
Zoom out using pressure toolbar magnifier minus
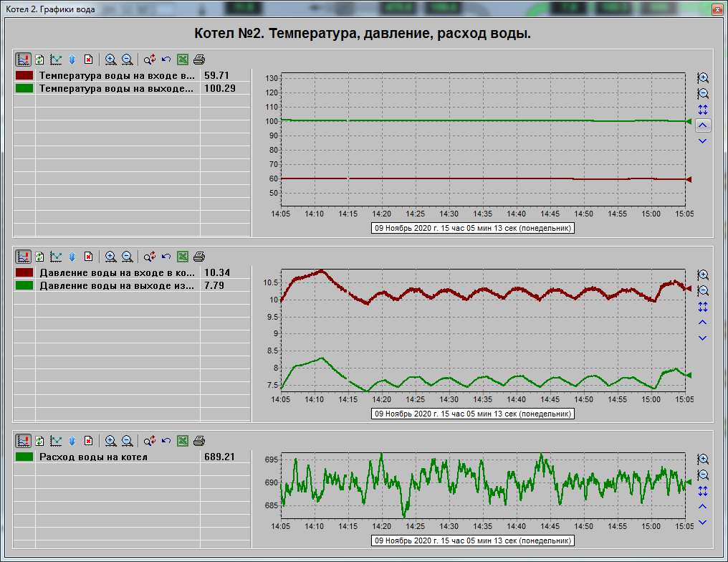127,257
